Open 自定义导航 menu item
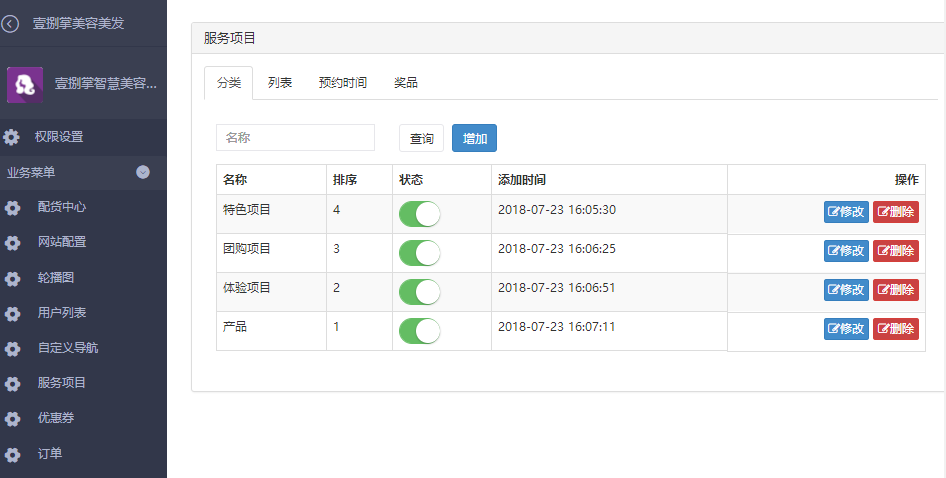This screenshot has width=946, height=478. (68, 348)
